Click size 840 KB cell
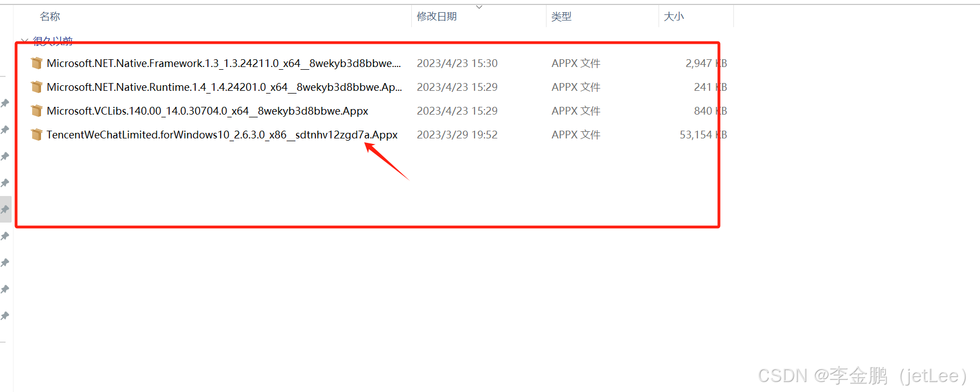980x392 pixels. tap(711, 111)
